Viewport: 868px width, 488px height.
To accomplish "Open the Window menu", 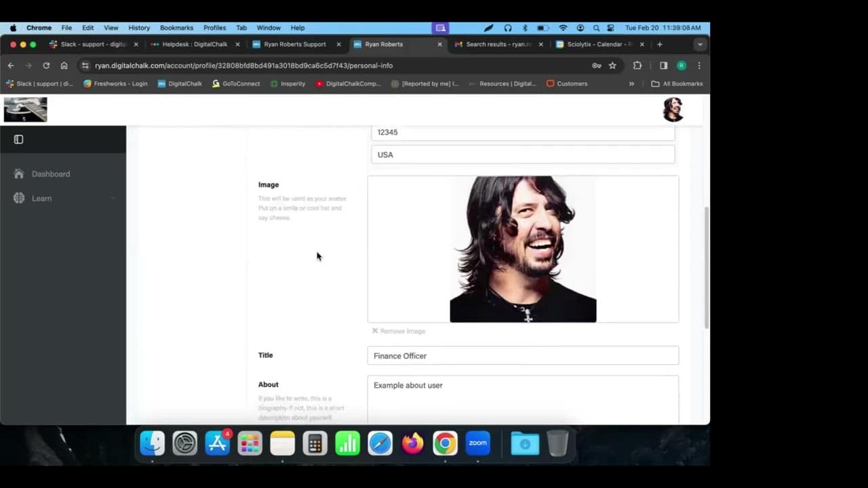I will [x=269, y=28].
